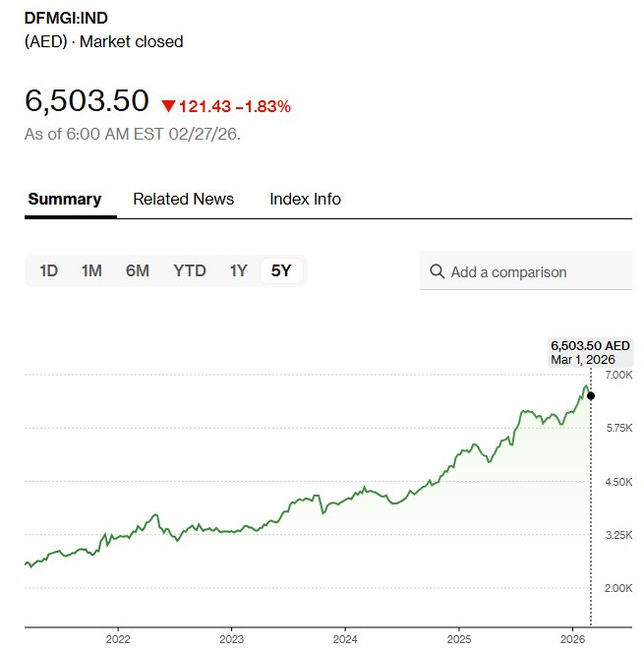Image resolution: width=644 pixels, height=650 pixels.
Task: Switch chart to YTD range
Action: coord(190,271)
